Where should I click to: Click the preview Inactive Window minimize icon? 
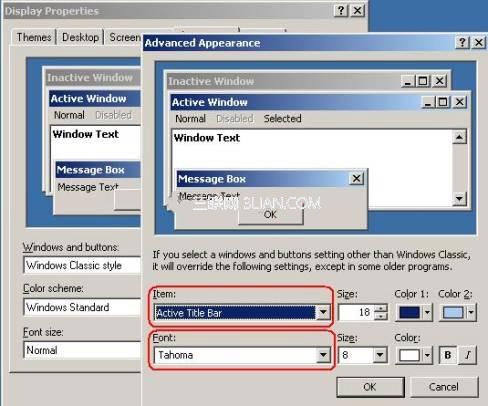[408, 81]
